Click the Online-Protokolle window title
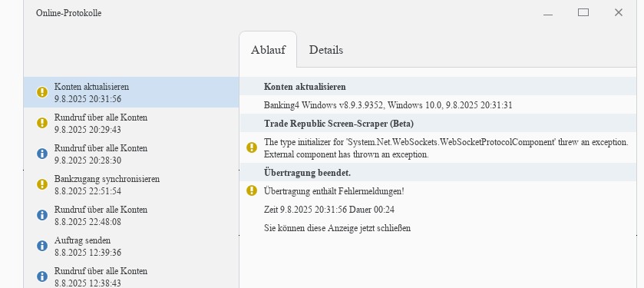644x288 pixels. tap(68, 13)
